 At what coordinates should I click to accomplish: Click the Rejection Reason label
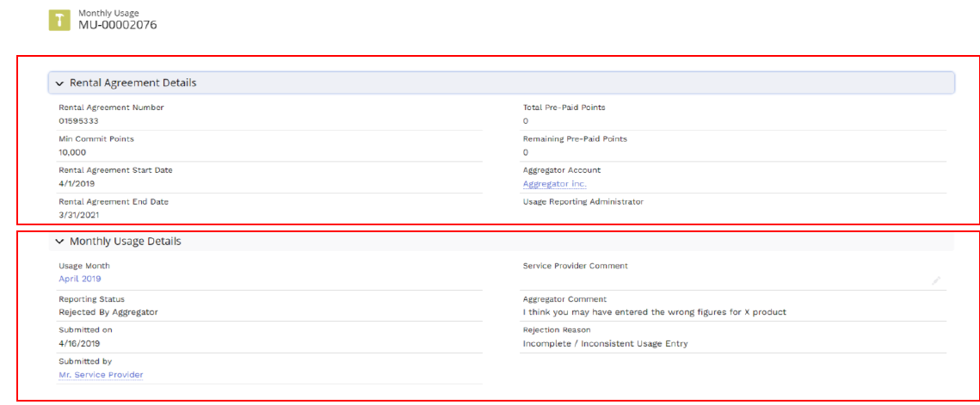point(557,330)
